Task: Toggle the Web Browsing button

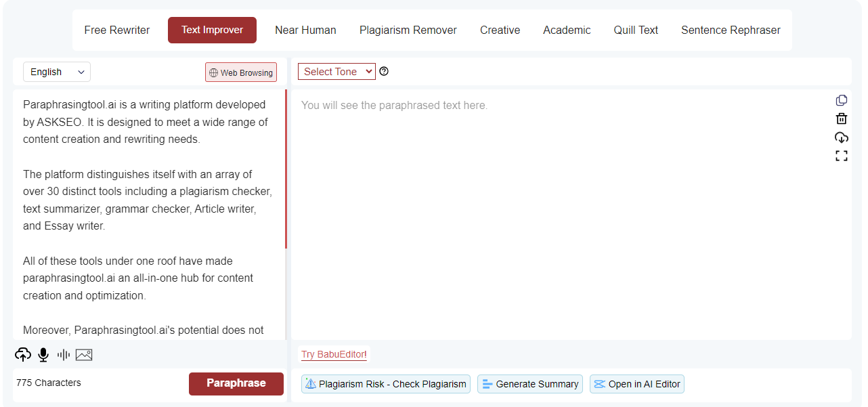Action: click(241, 72)
